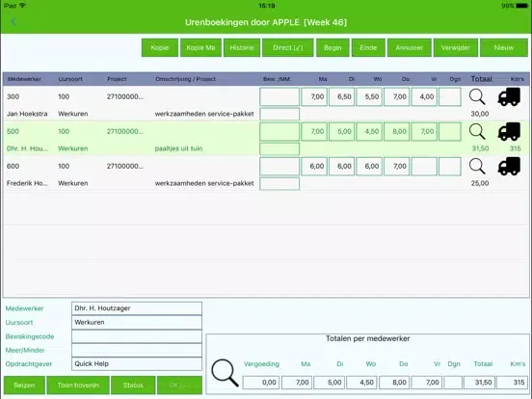Image resolution: width=532 pixels, height=399 pixels.
Task: Open magnifier for Frederik row
Action: point(477,166)
